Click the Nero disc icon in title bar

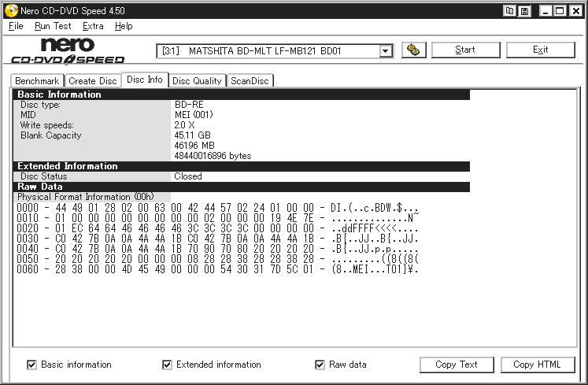[11, 10]
